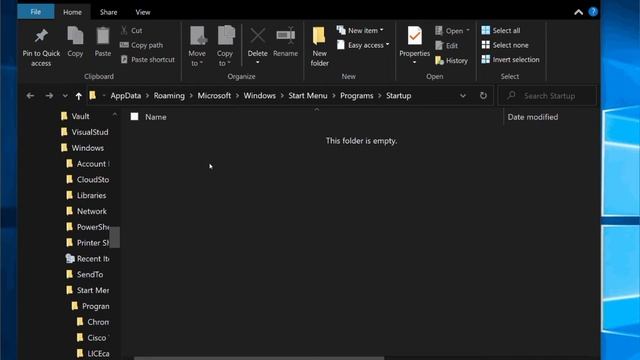The image size is (640, 360).
Task: Collapse the ribbon with the chevron
Action: point(578,12)
